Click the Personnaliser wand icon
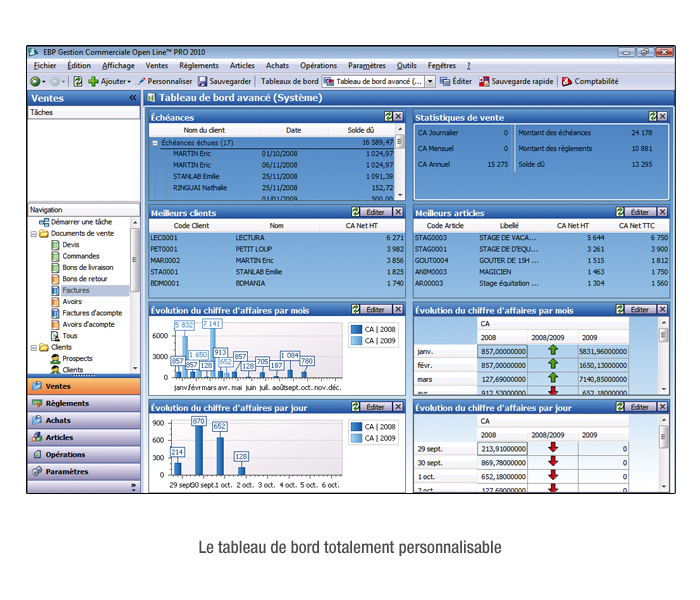The image size is (700, 600). tap(141, 82)
